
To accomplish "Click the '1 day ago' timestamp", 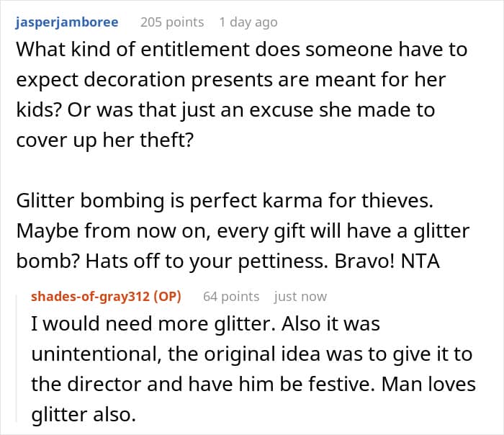I will coord(248,22).
